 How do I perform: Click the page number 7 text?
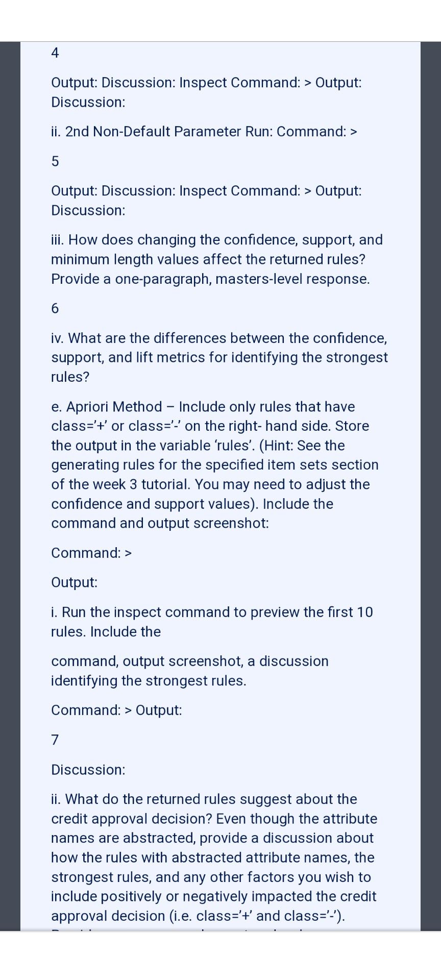point(55,740)
